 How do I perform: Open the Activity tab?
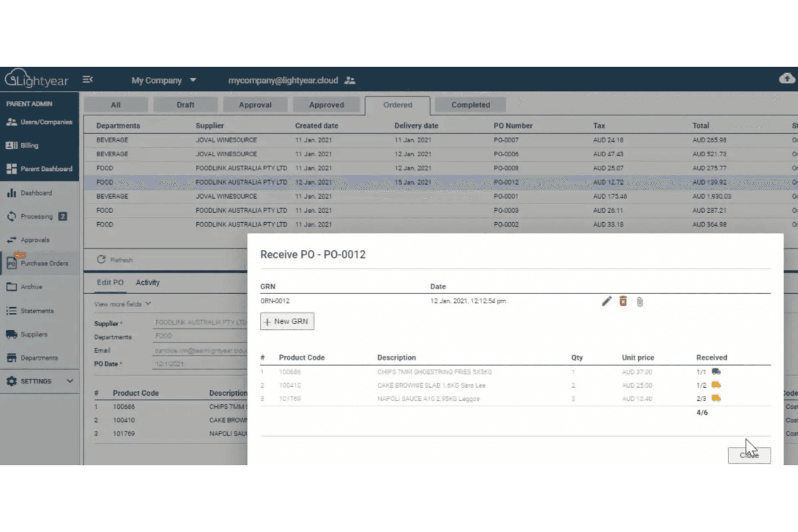[x=148, y=282]
